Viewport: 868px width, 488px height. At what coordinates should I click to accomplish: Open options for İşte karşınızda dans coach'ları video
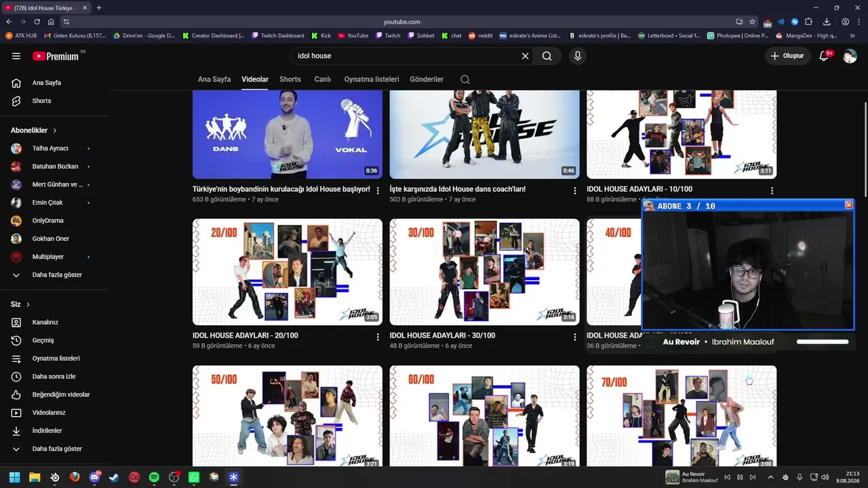coord(575,190)
